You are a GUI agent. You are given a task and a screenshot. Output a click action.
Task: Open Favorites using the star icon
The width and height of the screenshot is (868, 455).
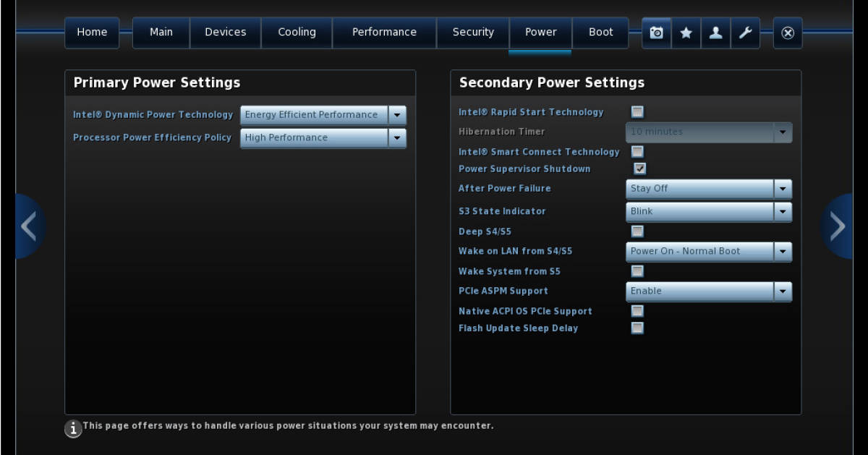coord(686,33)
